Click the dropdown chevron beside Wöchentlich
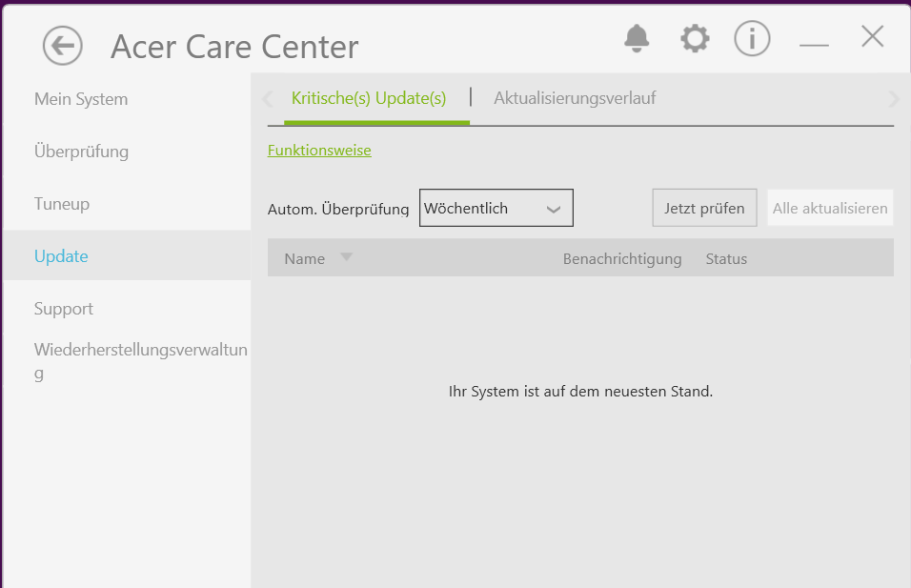Viewport: 911px width, 588px height. [x=553, y=209]
